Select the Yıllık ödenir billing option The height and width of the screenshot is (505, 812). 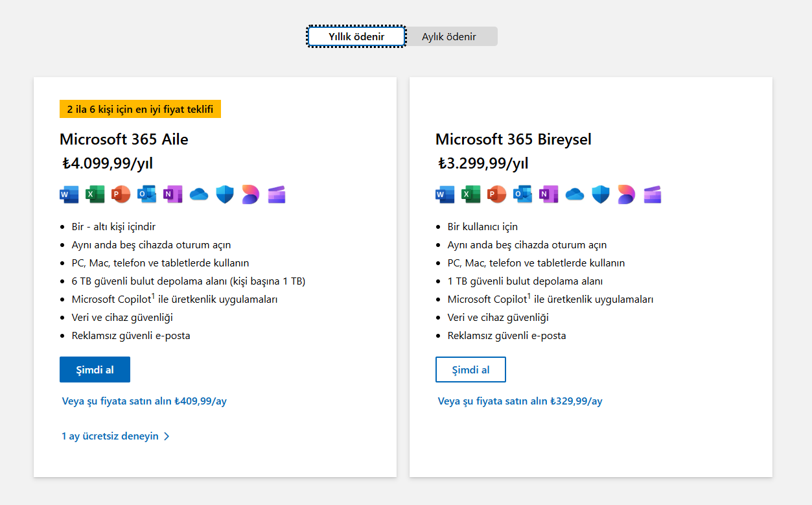click(356, 36)
